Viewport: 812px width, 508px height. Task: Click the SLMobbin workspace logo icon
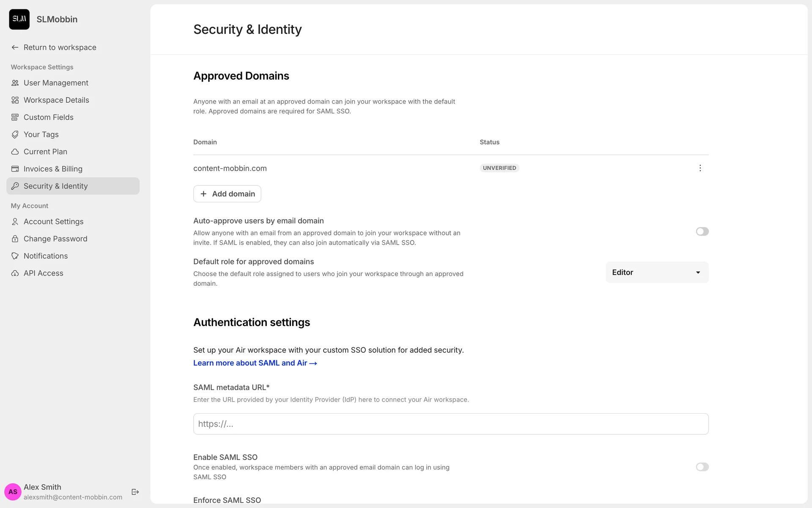(x=19, y=19)
